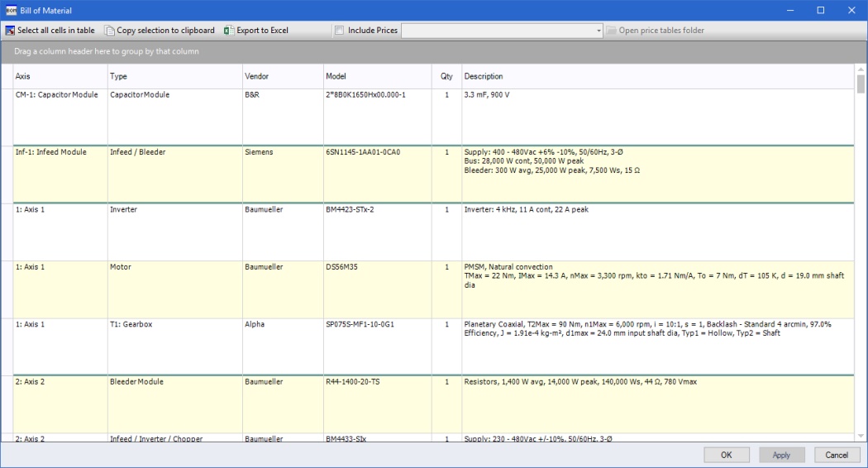Click the Copy selection to clipboard icon

click(110, 31)
